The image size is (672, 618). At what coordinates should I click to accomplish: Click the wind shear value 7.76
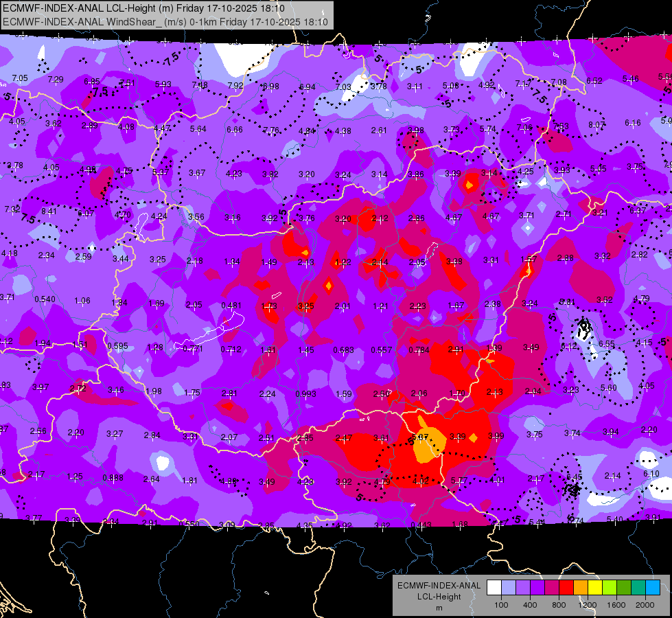pos(271,130)
